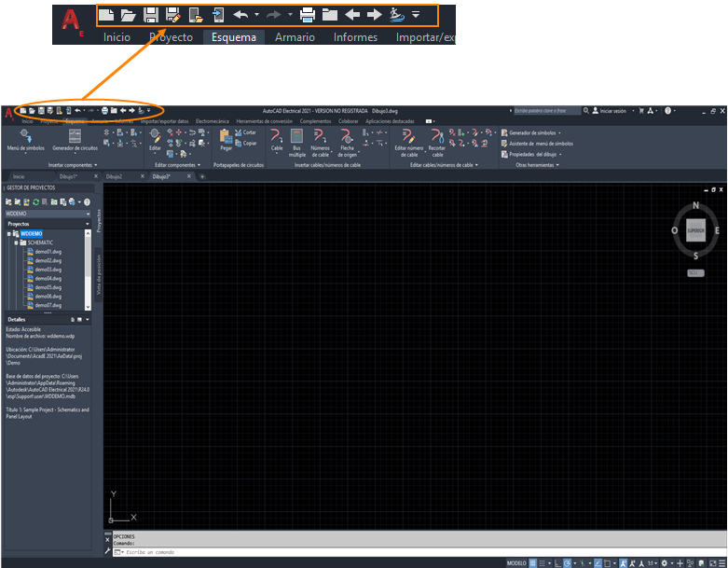Select demo06.dwg in project tree
The image size is (728, 568).
click(x=48, y=297)
